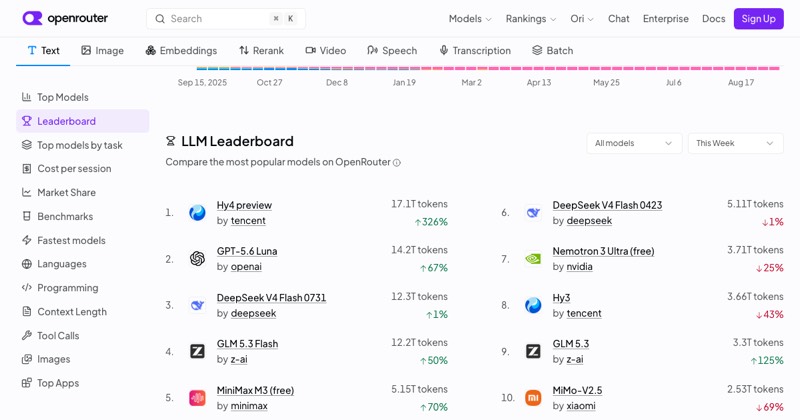
Task: Switch to the Rerank tab
Action: click(261, 51)
